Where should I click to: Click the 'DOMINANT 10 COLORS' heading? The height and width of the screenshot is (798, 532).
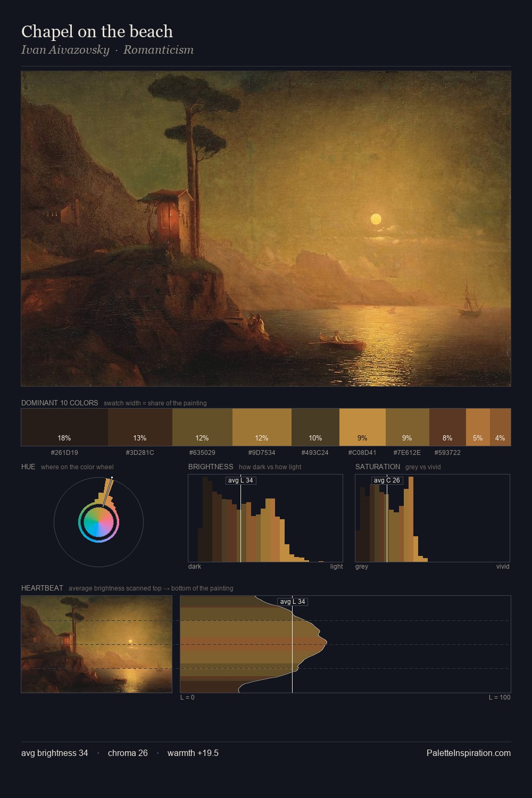pos(60,403)
